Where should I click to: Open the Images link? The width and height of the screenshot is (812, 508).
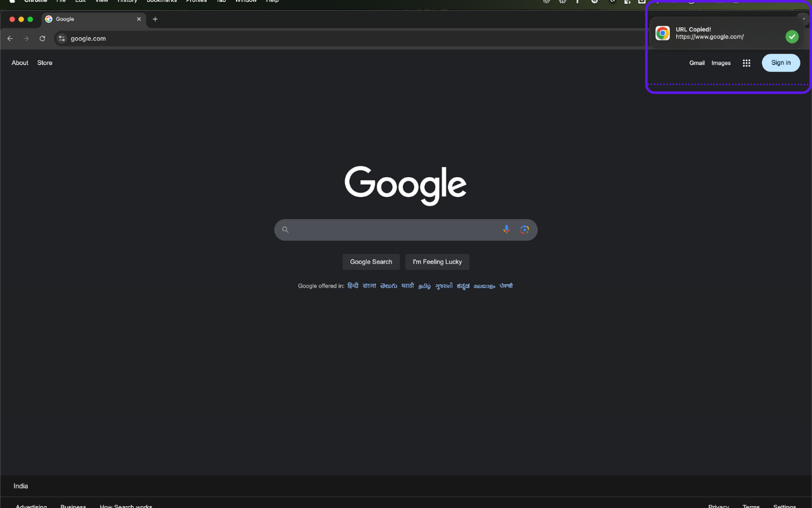721,63
